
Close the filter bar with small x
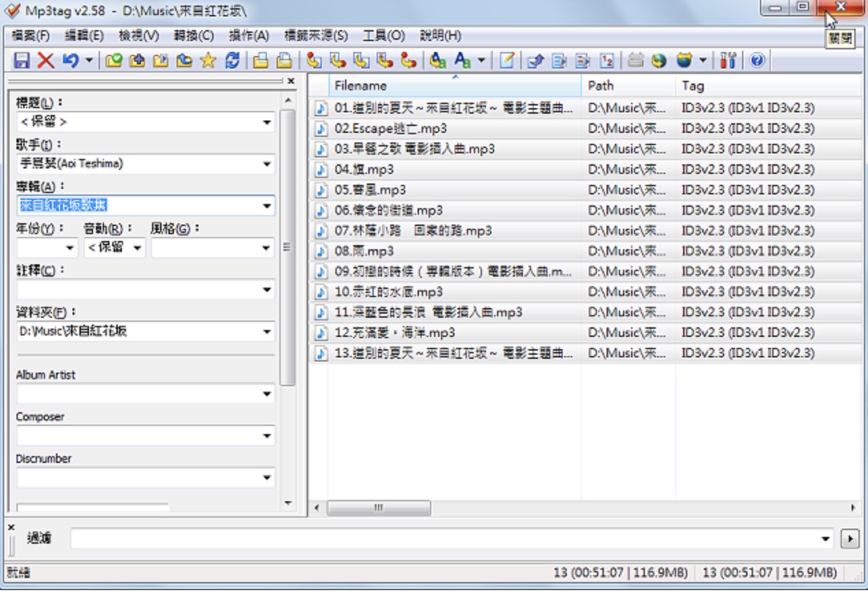tap(11, 527)
